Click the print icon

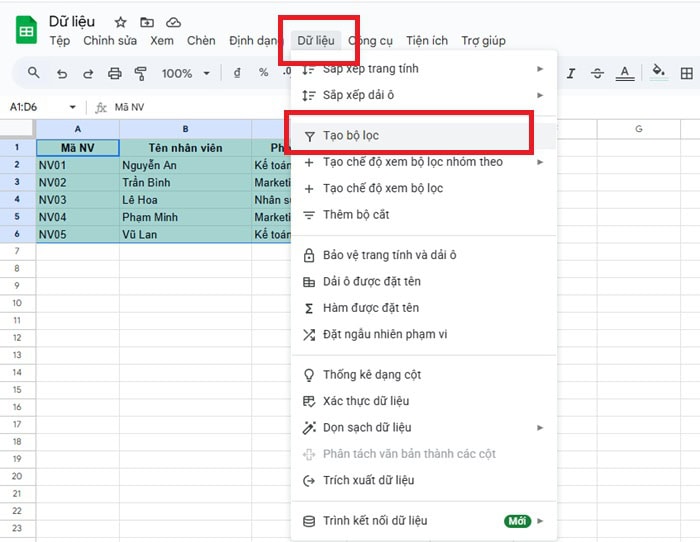114,73
